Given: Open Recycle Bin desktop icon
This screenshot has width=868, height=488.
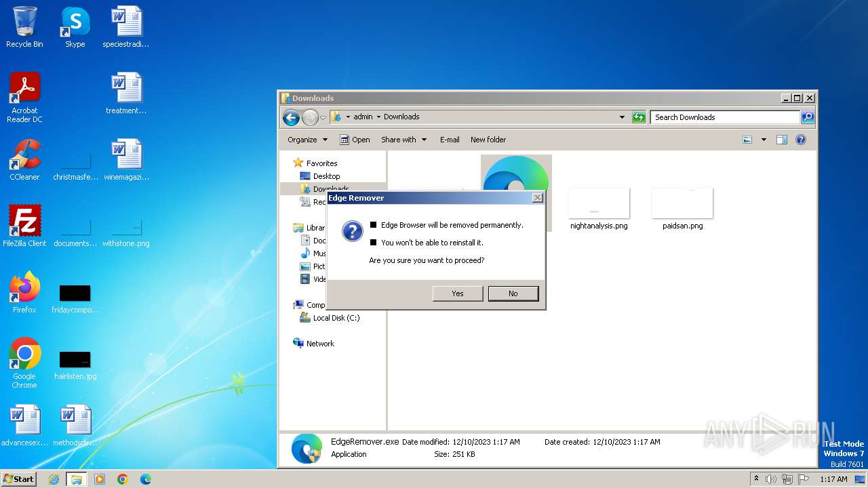Looking at the screenshot, I should point(24,27).
